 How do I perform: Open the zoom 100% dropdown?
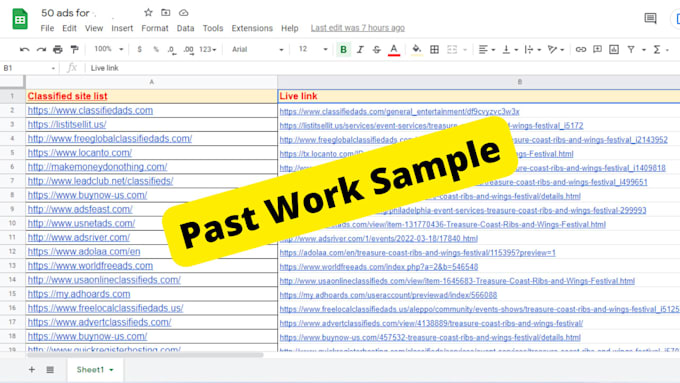(108, 49)
